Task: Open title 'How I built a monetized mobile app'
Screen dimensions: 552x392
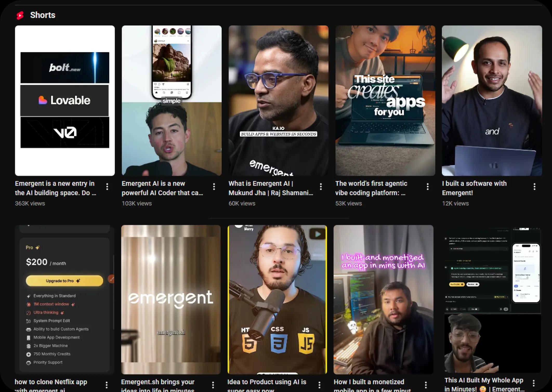Action: coord(372,386)
